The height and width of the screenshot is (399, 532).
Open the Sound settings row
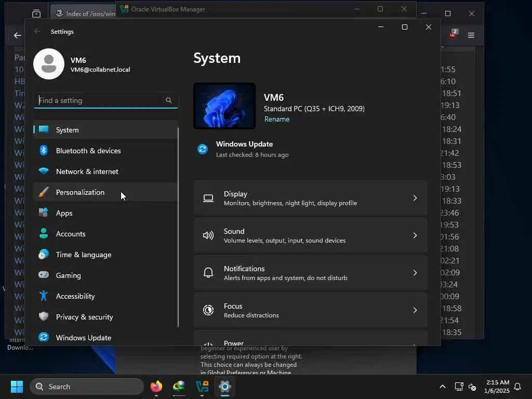click(311, 235)
